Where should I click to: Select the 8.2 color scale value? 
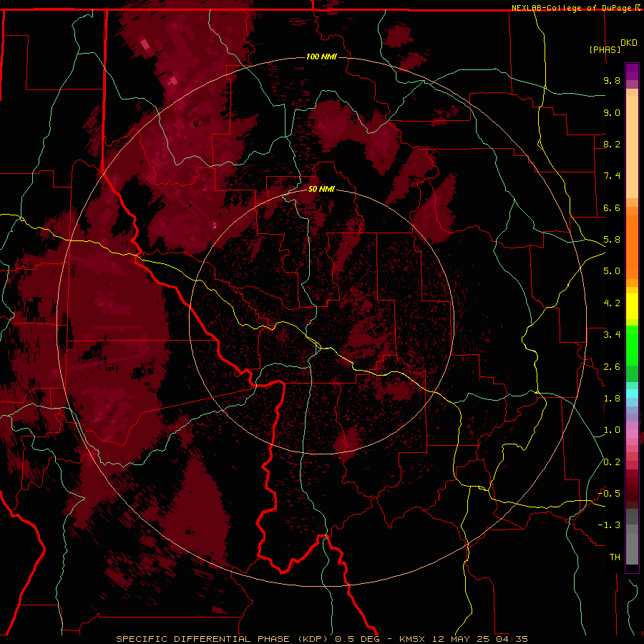(612, 144)
